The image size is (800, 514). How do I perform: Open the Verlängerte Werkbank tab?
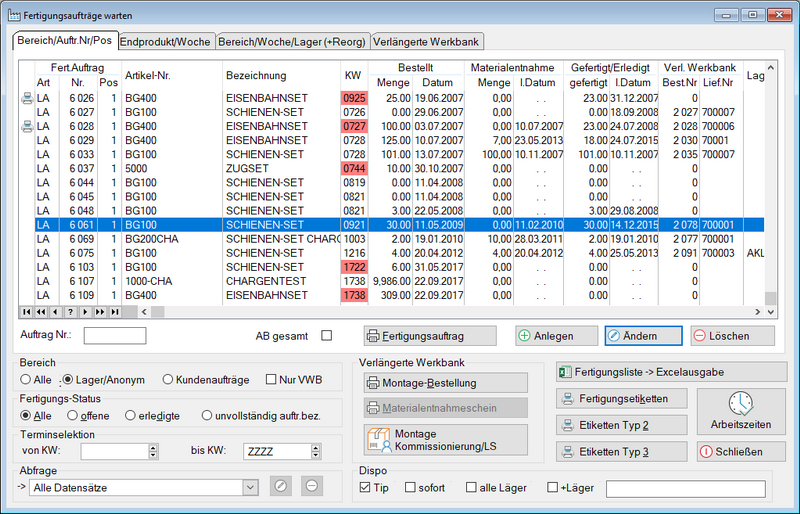pyautogui.click(x=427, y=42)
